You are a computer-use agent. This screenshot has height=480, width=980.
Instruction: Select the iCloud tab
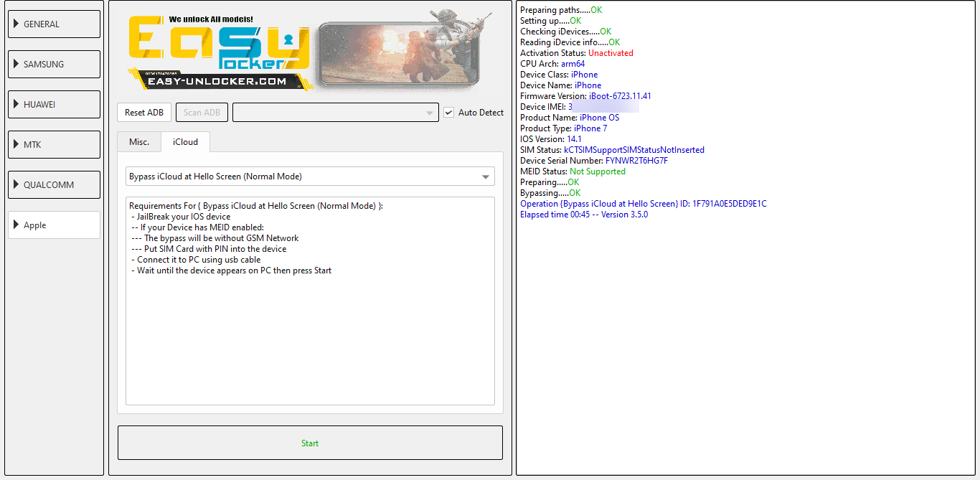(185, 142)
